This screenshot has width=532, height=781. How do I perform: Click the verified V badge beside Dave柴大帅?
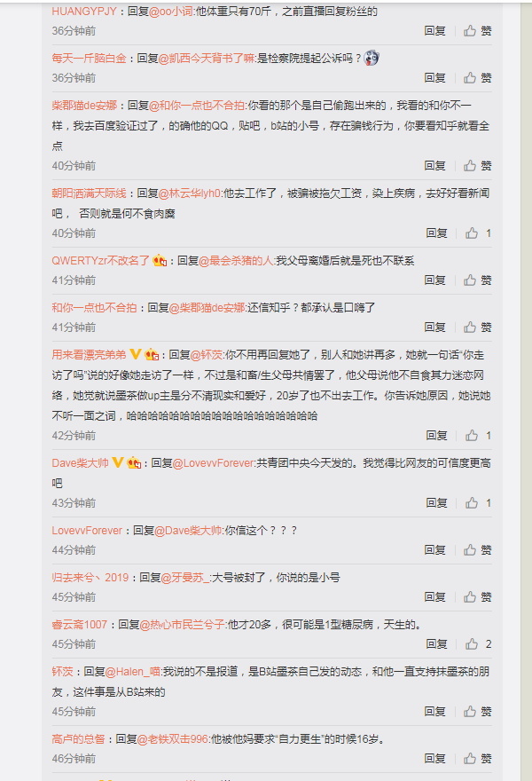pyautogui.click(x=117, y=462)
